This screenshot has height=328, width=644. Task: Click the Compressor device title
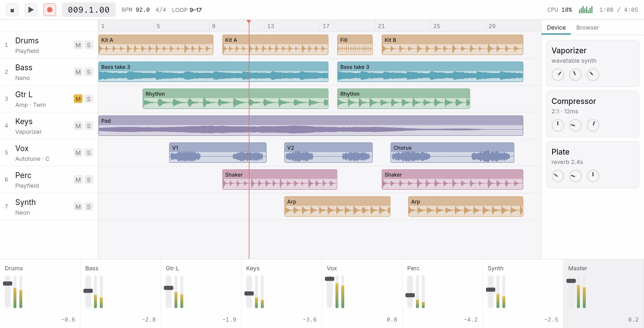coord(574,101)
